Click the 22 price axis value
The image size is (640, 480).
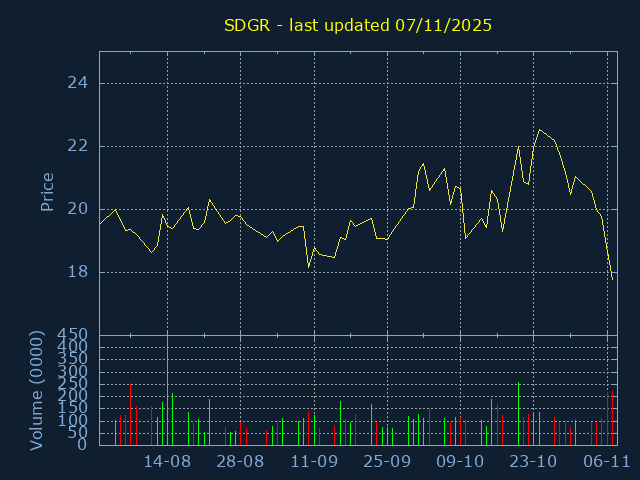point(77,146)
